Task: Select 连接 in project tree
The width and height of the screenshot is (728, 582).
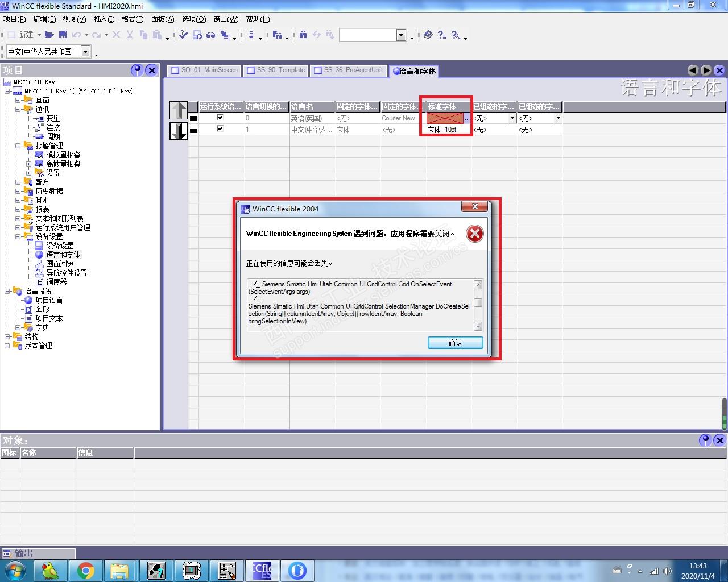Action: click(53, 127)
